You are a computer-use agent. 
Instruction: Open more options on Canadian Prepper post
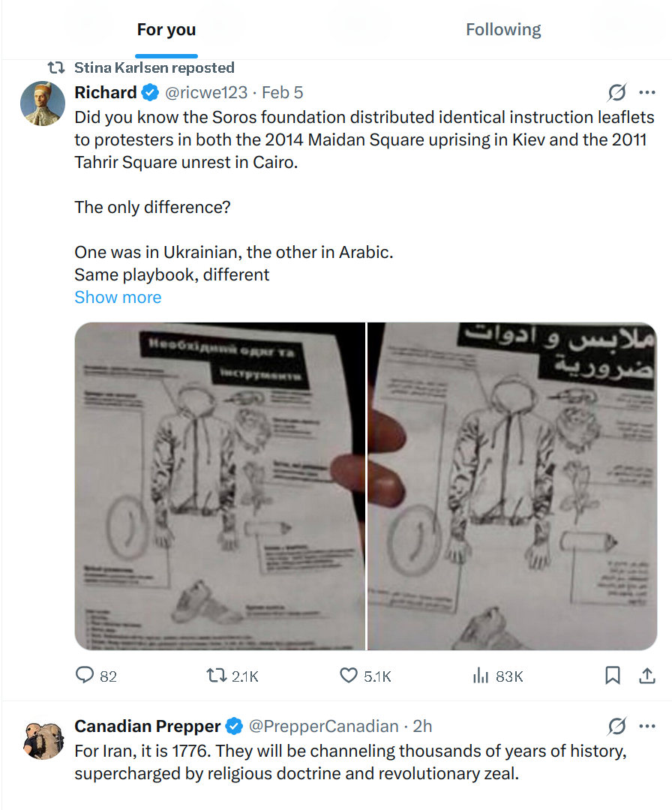click(646, 726)
